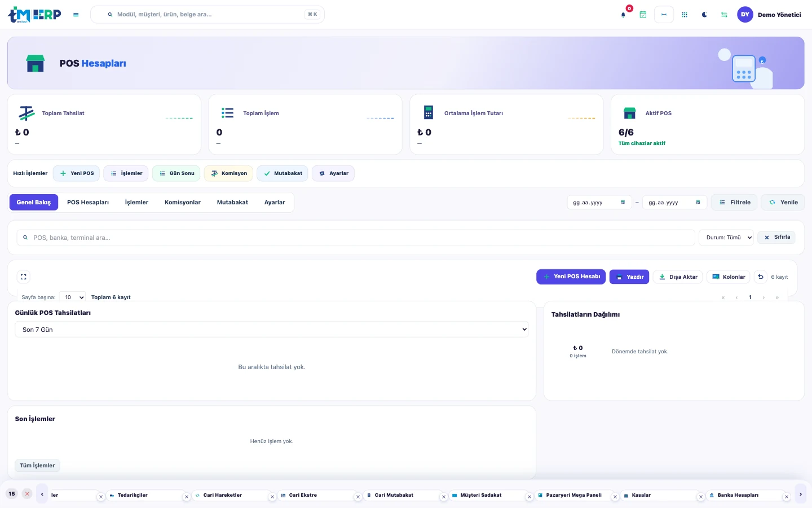Switch to the Komisyonlar tab
Image resolution: width=812 pixels, height=508 pixels.
click(183, 202)
